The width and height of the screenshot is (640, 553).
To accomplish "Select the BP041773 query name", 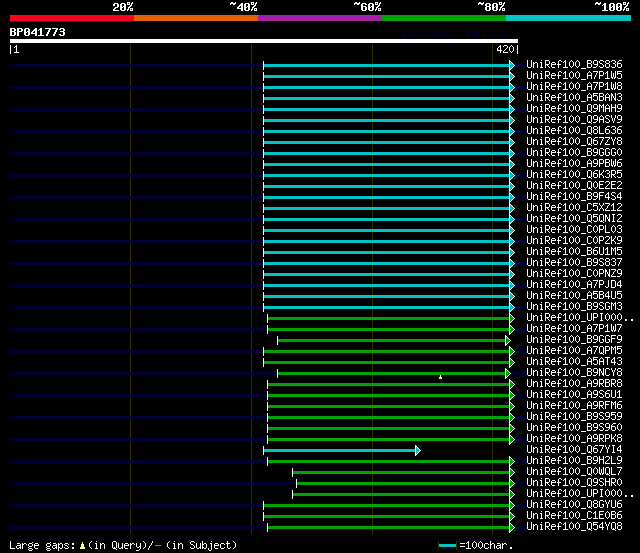I will [38, 32].
